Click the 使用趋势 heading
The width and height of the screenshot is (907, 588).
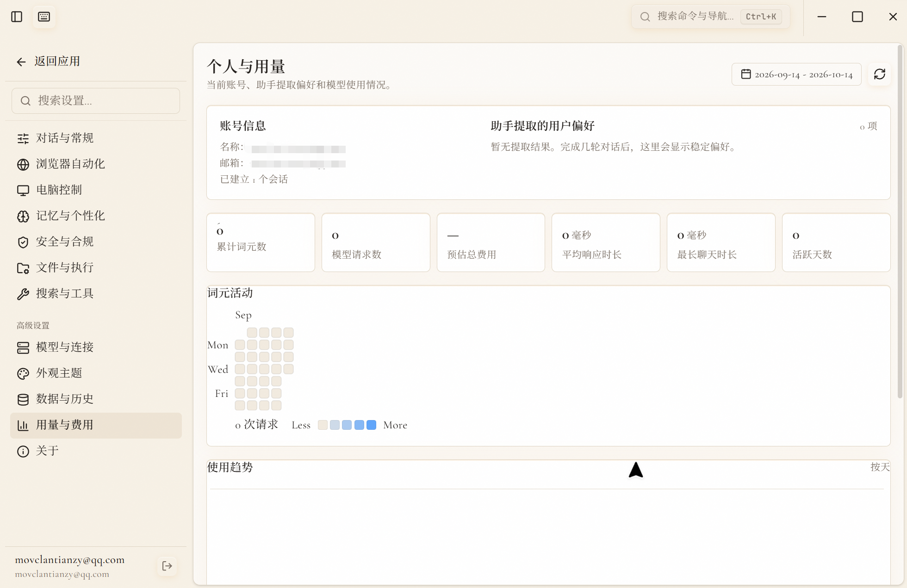pos(230,467)
